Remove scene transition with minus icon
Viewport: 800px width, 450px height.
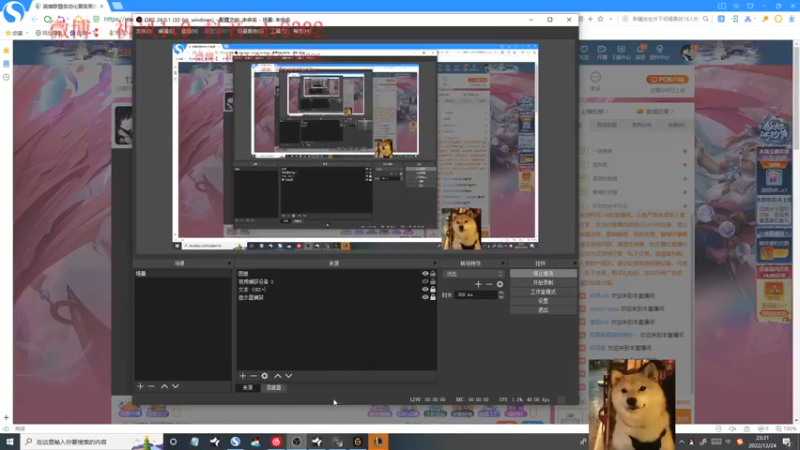click(489, 284)
